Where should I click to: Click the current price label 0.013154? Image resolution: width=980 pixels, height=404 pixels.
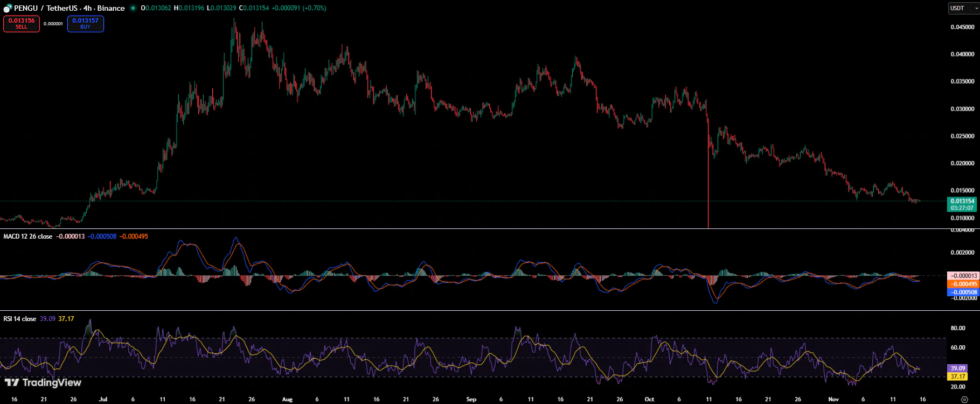pyautogui.click(x=962, y=201)
